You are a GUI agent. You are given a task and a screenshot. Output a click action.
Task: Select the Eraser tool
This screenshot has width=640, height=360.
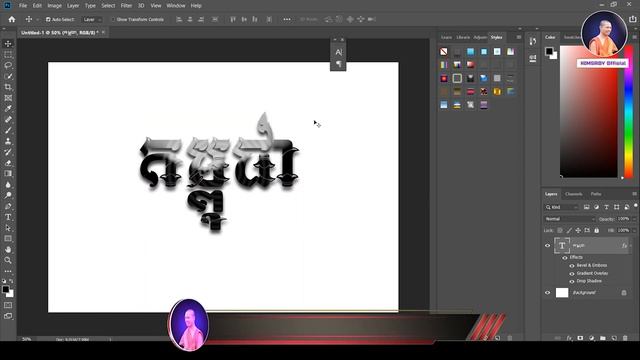(x=8, y=163)
